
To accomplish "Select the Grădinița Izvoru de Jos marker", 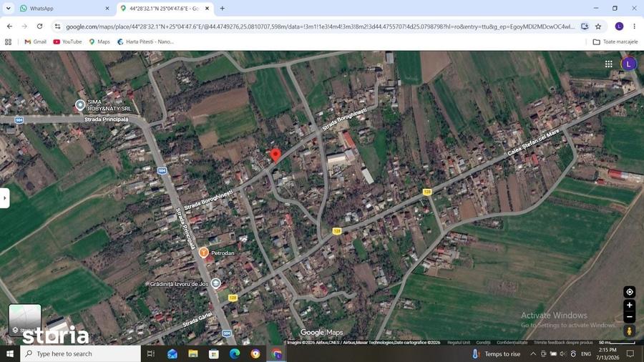I will pos(215,283).
